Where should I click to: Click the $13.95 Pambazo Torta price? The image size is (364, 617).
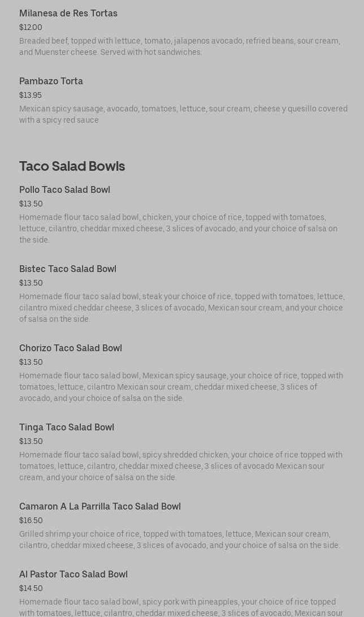click(31, 96)
